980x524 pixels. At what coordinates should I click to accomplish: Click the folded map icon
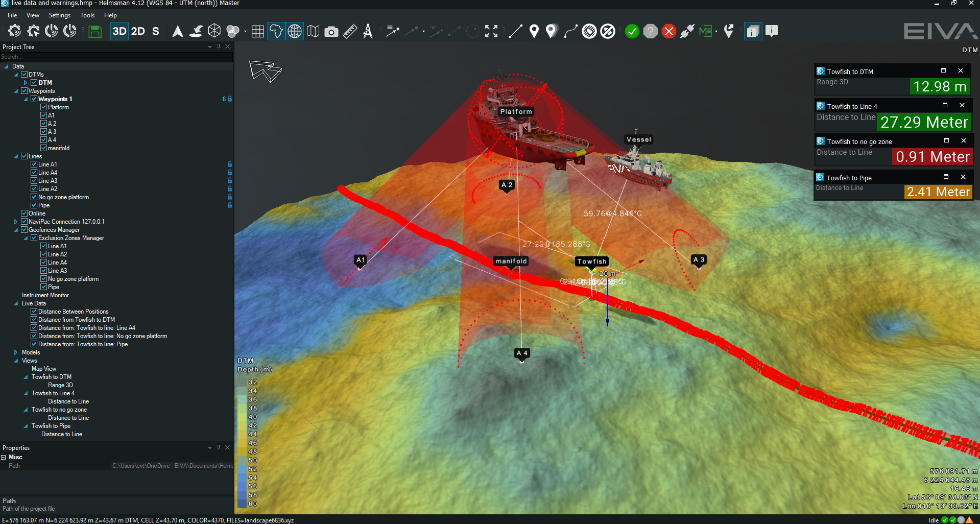pyautogui.click(x=313, y=32)
